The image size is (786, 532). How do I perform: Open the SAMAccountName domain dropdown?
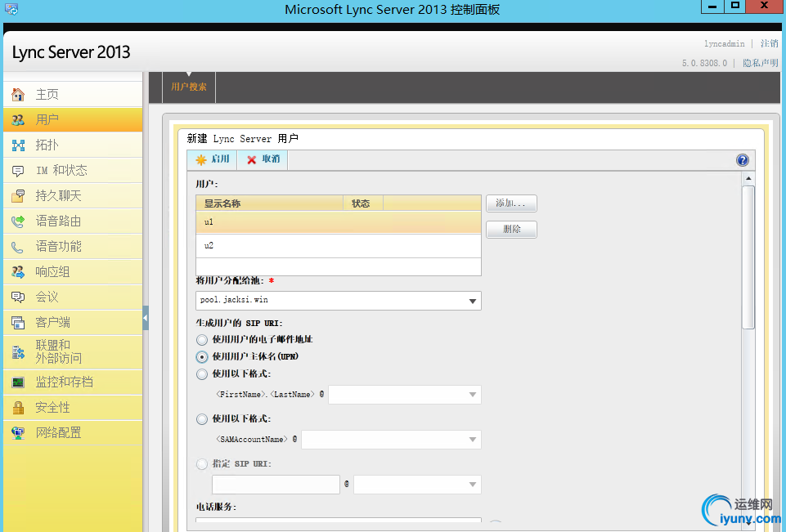[x=472, y=440]
